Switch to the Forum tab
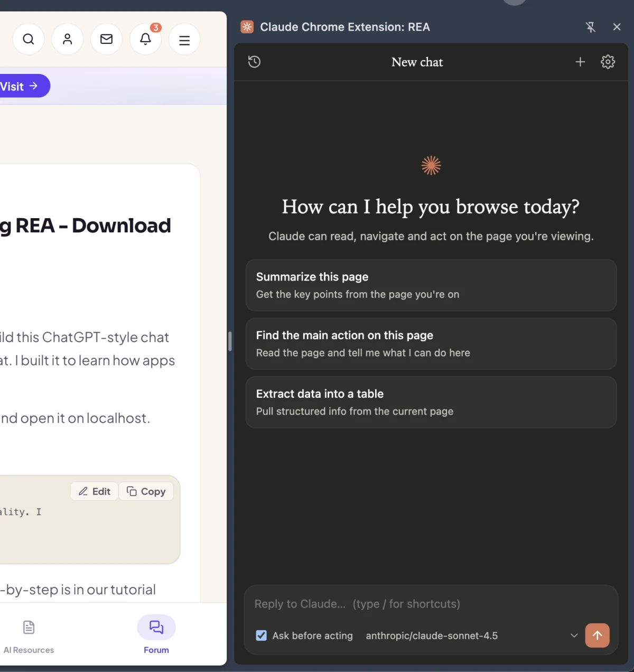 [156, 635]
